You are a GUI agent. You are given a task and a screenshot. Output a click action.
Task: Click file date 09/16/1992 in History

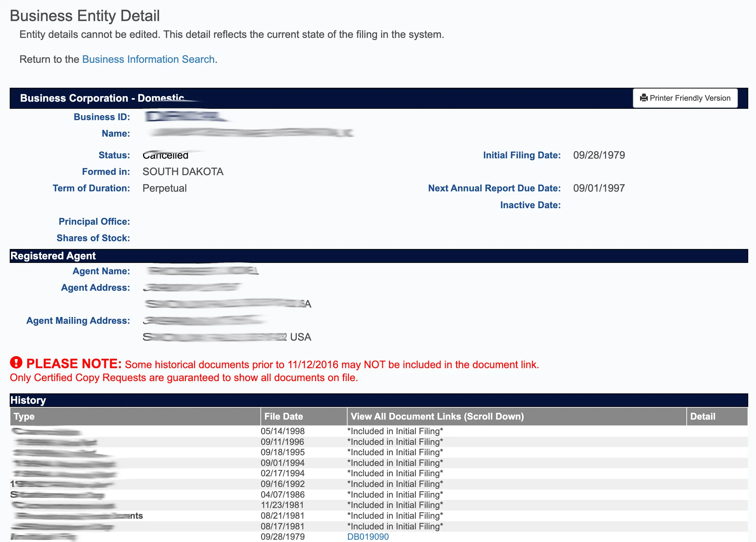[283, 484]
